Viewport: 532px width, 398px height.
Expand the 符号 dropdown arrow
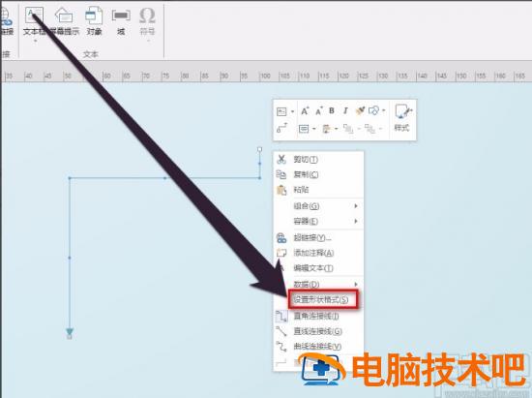148,41
